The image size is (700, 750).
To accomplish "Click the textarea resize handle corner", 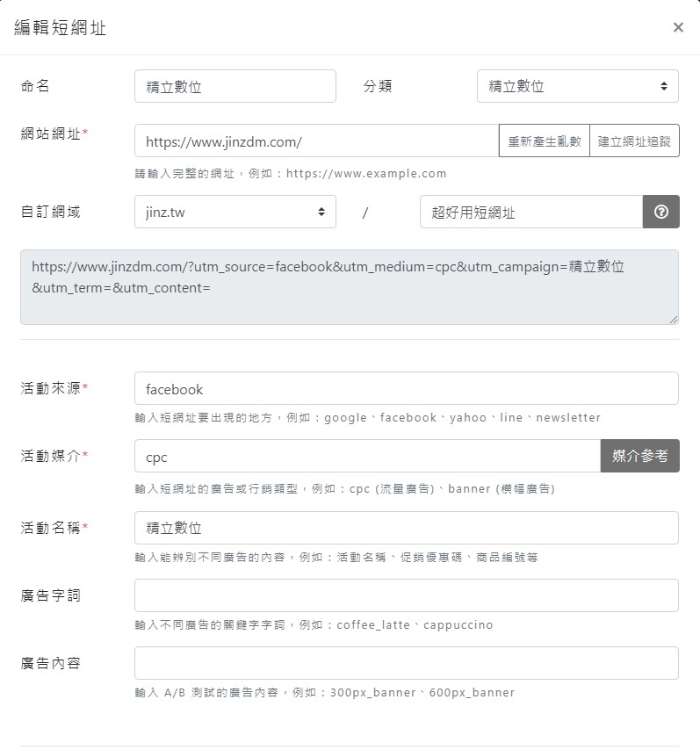I will click(x=674, y=320).
